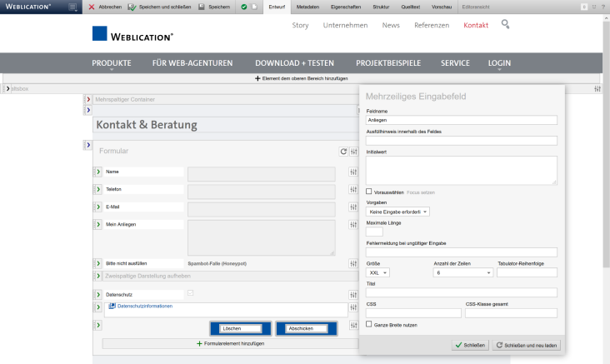Expand the Name form field row
The height and width of the screenshot is (364, 610).
tap(98, 172)
